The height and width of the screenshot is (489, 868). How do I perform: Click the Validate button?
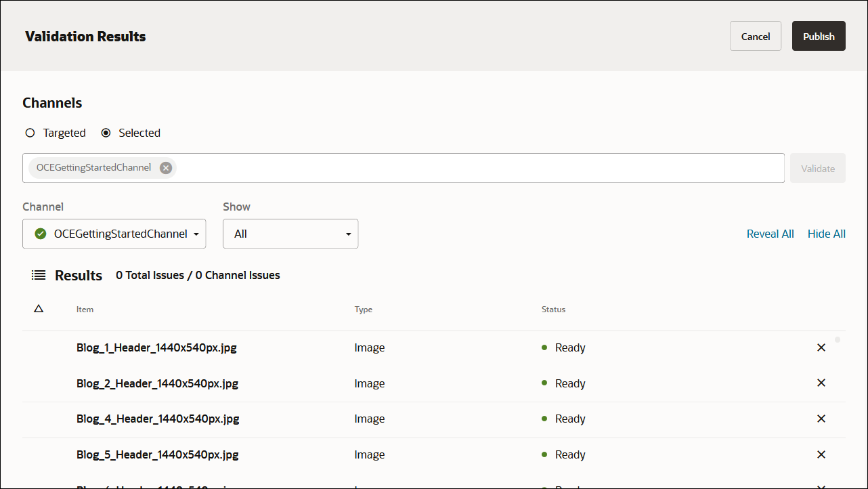point(817,167)
